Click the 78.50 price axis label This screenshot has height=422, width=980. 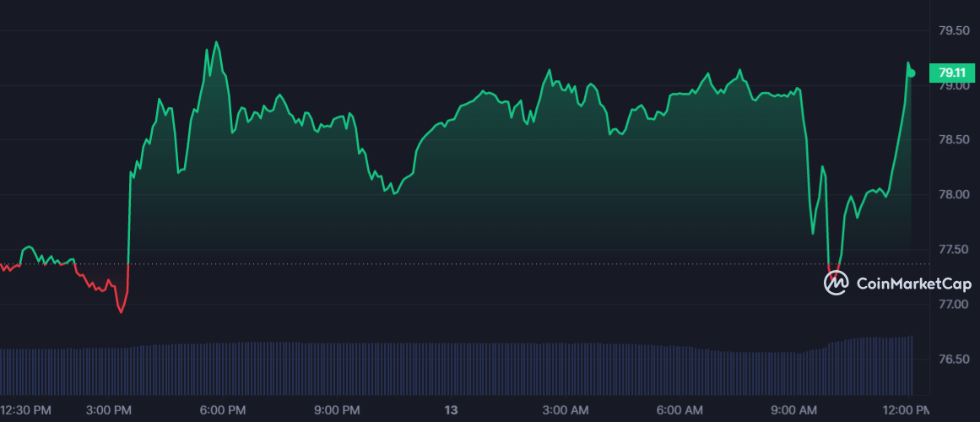click(x=952, y=140)
